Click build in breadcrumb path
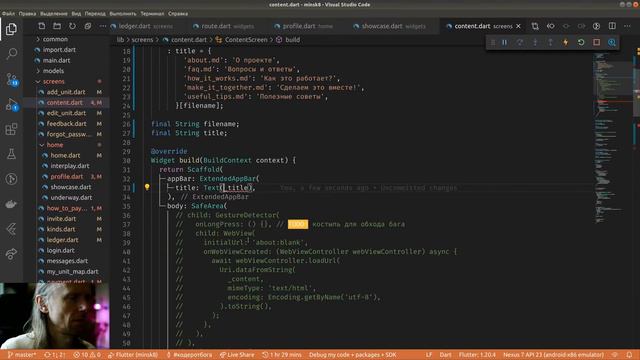Viewport: 640px width, 360px height. 292,40
